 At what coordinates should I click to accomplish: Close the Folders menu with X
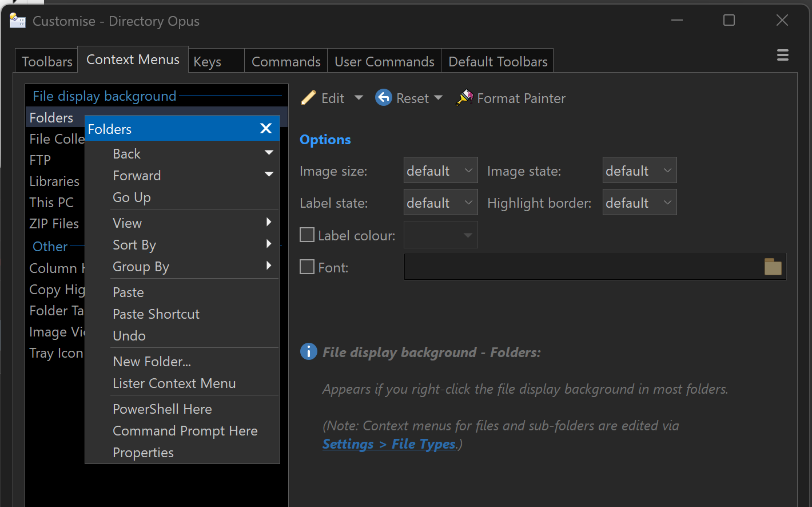point(265,128)
